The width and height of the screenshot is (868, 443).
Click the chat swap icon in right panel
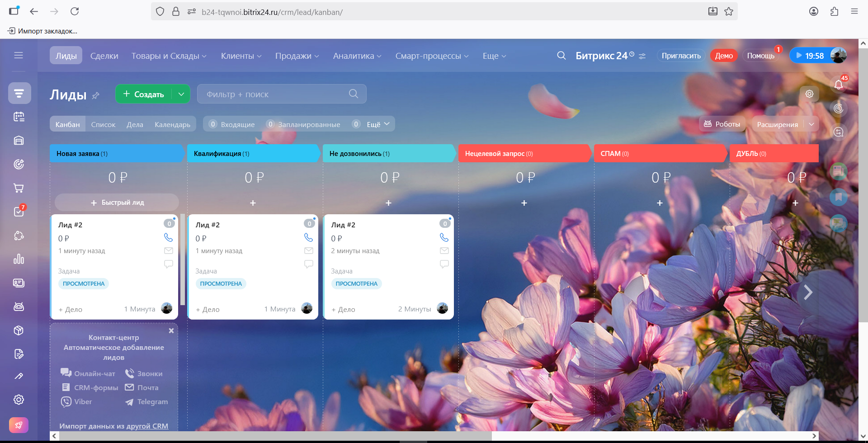point(839,132)
